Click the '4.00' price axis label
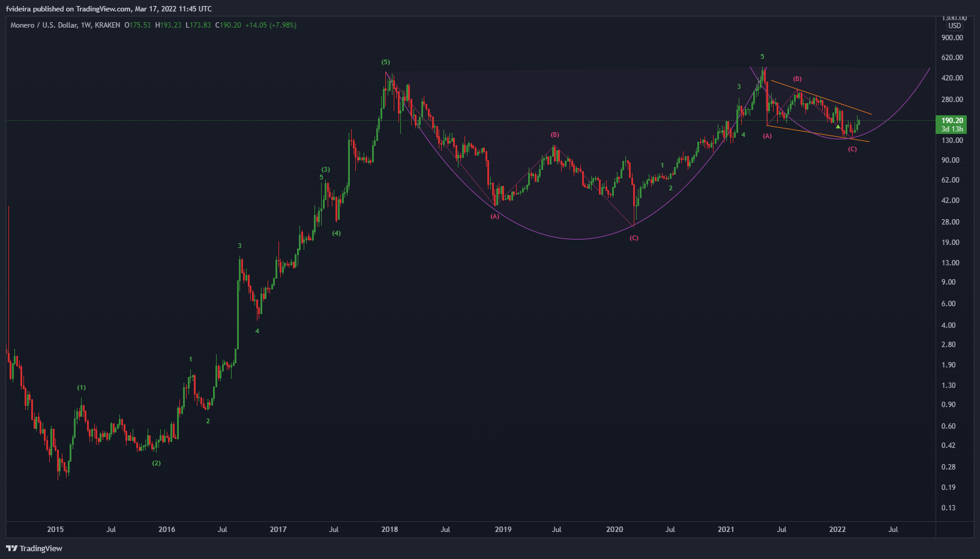The width and height of the screenshot is (980, 559). tap(949, 325)
